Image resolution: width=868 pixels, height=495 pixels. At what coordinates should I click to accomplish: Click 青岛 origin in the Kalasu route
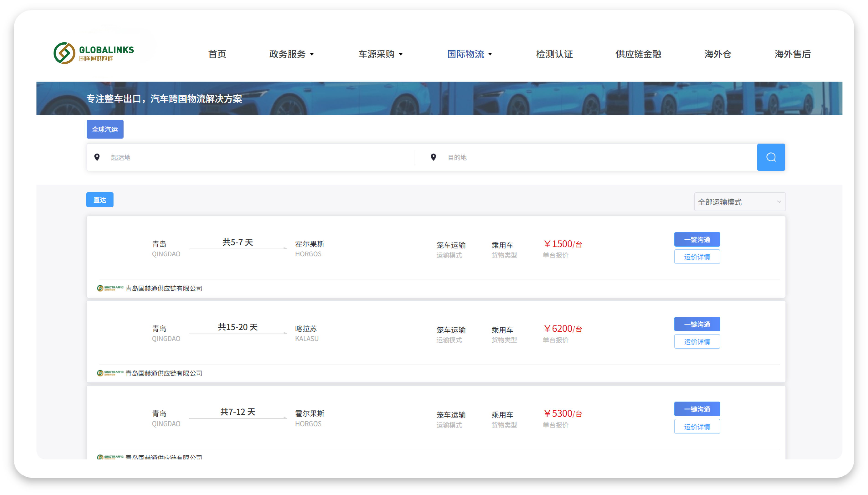159,328
